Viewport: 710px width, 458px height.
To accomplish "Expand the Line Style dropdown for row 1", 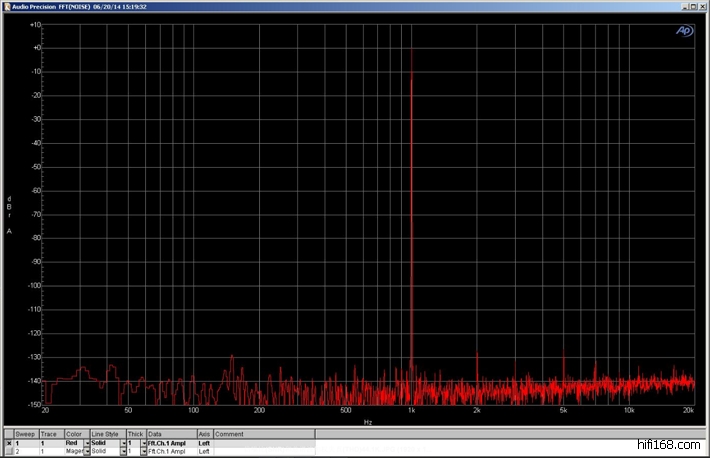I will (122, 443).
